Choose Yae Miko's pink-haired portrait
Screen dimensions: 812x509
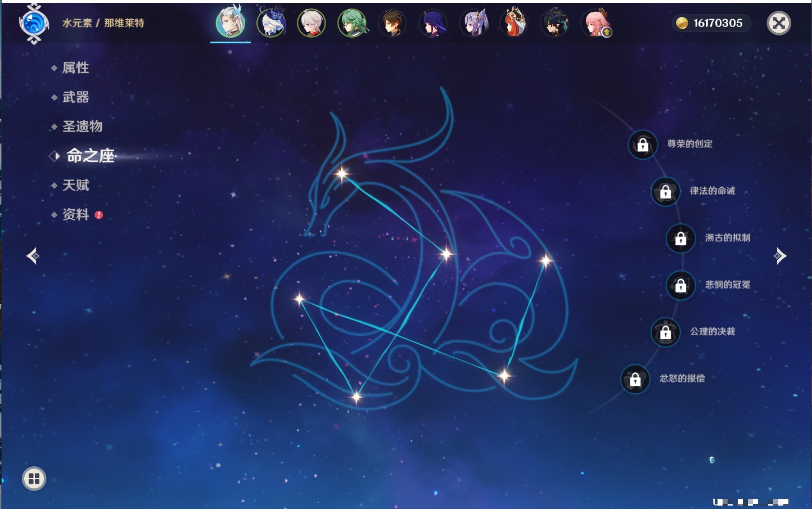[595, 23]
